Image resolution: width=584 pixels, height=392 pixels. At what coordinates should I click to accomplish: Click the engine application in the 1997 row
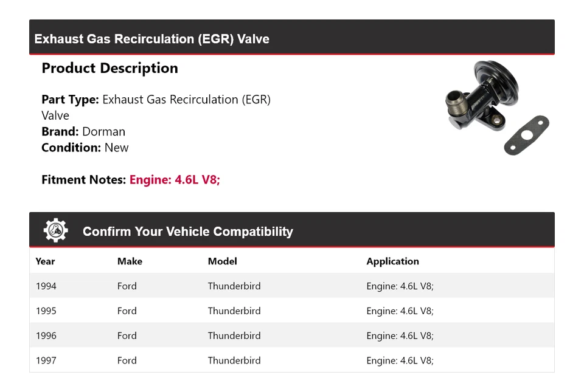(400, 361)
